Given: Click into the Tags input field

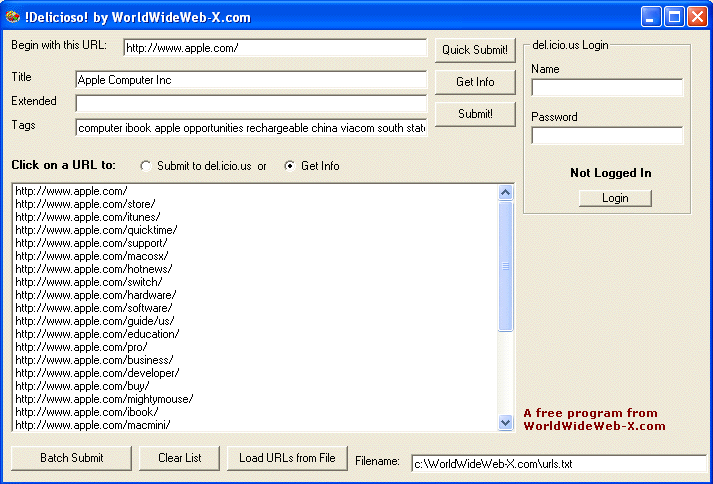Looking at the screenshot, I should click(x=251, y=128).
